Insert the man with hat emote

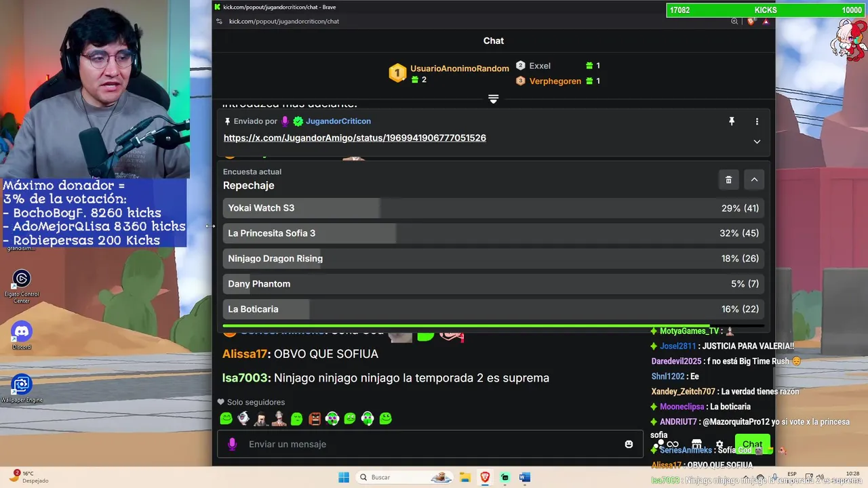click(x=279, y=418)
